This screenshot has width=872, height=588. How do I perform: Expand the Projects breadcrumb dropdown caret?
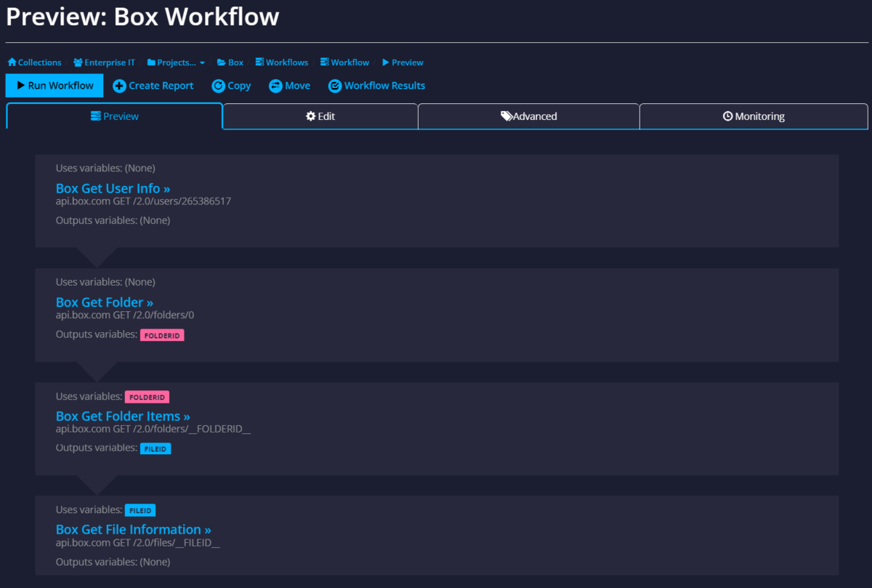[x=202, y=63]
